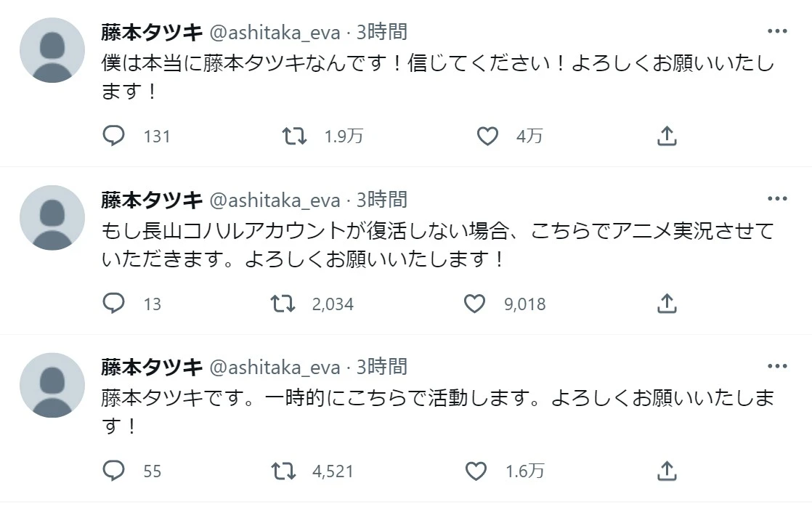This screenshot has height=507, width=812.
Task: Share the first tweet
Action: point(666,135)
